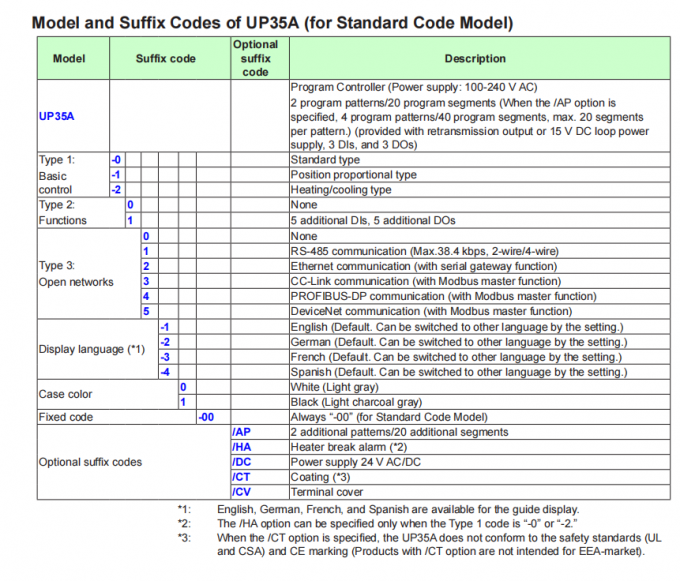This screenshot has width=680, height=581.
Task: Select the Position proportional type description
Action: pos(353,174)
